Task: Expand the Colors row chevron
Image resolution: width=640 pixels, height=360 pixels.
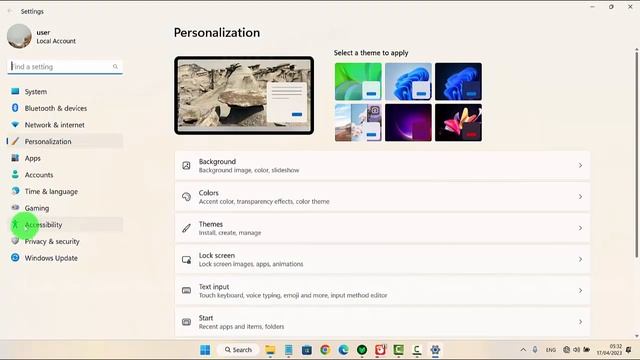Action: (580, 197)
